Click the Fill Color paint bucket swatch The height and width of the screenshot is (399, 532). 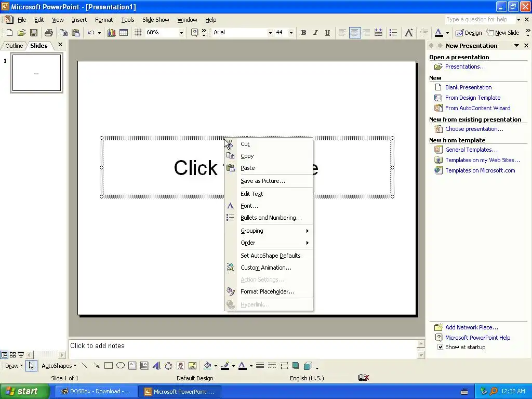(x=207, y=366)
